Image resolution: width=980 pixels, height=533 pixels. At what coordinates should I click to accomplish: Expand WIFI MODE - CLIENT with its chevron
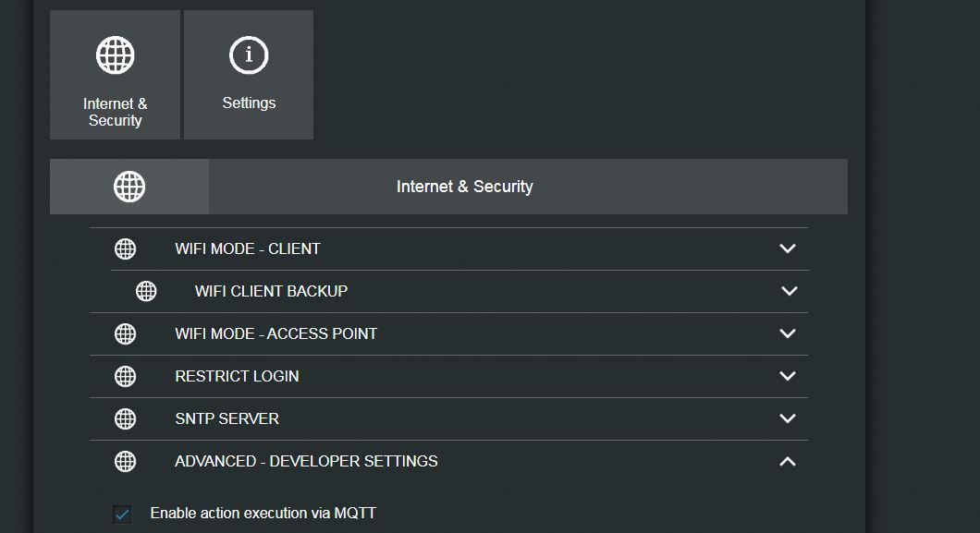pyautogui.click(x=788, y=248)
